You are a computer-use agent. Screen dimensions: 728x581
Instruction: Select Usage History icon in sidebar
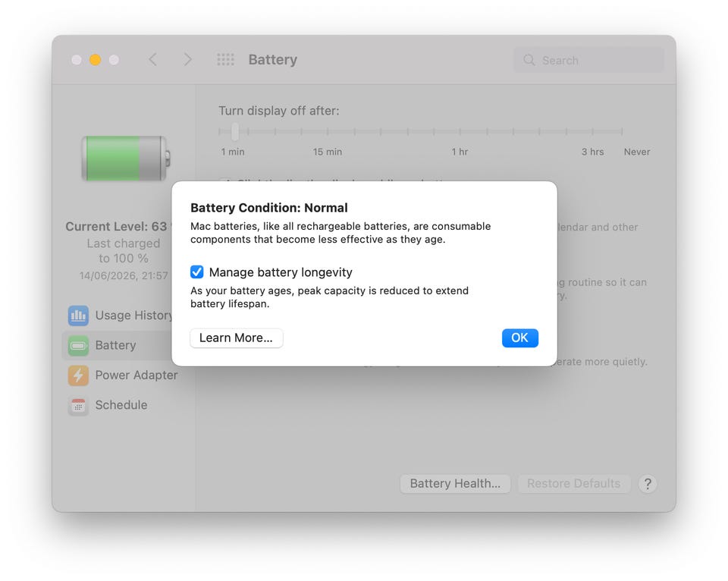pos(78,316)
